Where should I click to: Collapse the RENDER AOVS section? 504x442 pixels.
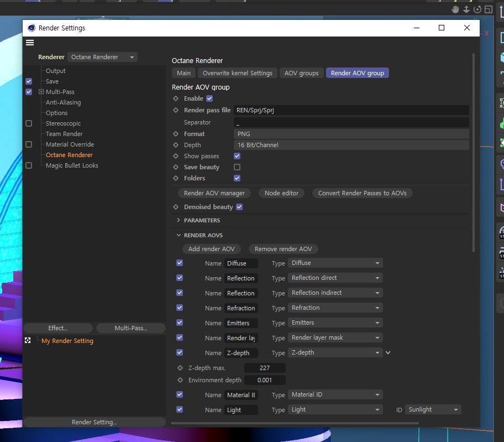click(x=179, y=235)
